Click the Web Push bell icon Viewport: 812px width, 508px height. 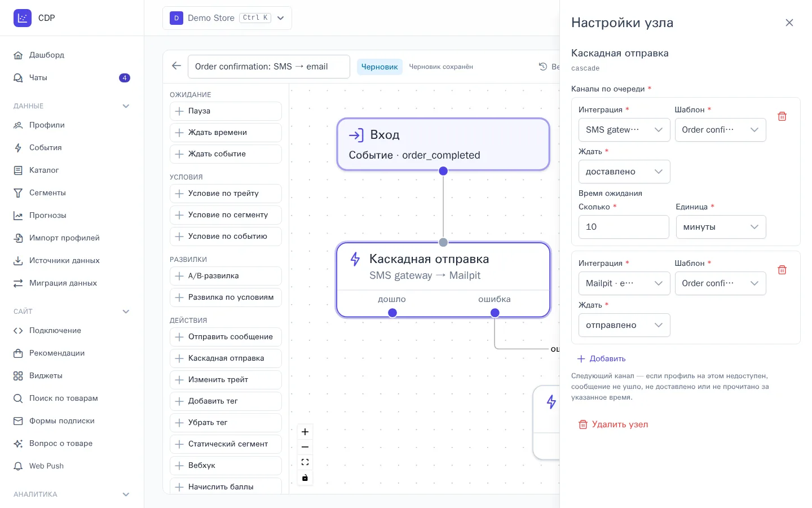coord(18,466)
